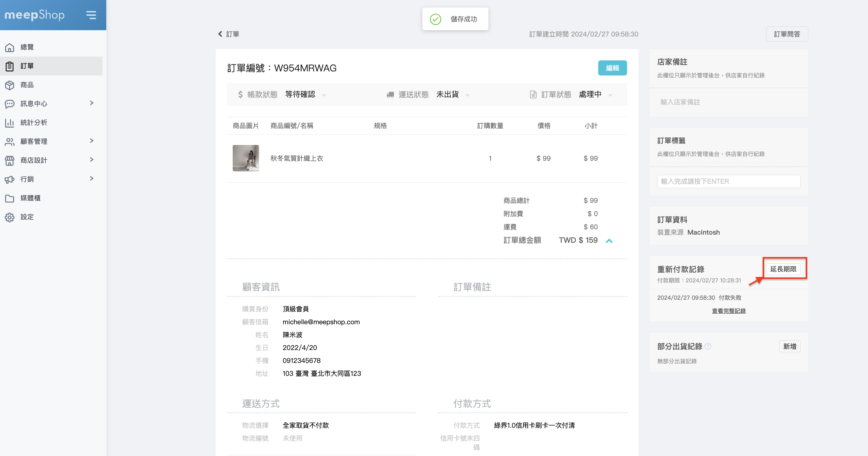Click the 媒體櫃 folder icon
This screenshot has height=456, width=868.
[x=9, y=198]
